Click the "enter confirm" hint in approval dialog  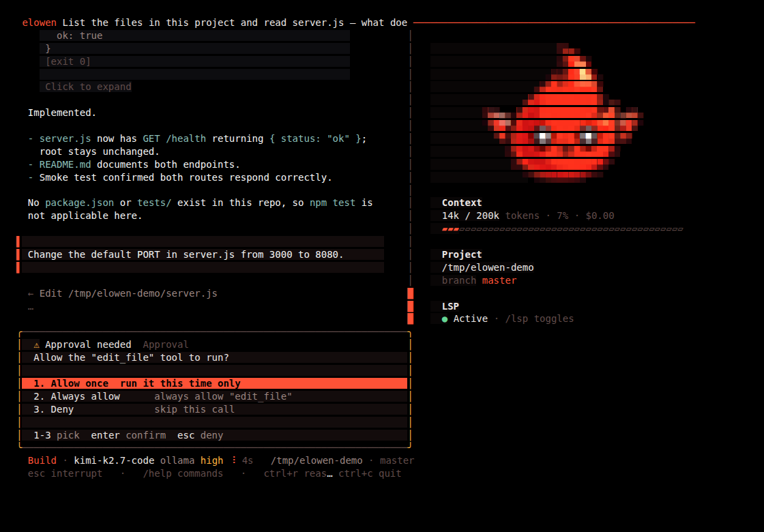tap(128, 436)
